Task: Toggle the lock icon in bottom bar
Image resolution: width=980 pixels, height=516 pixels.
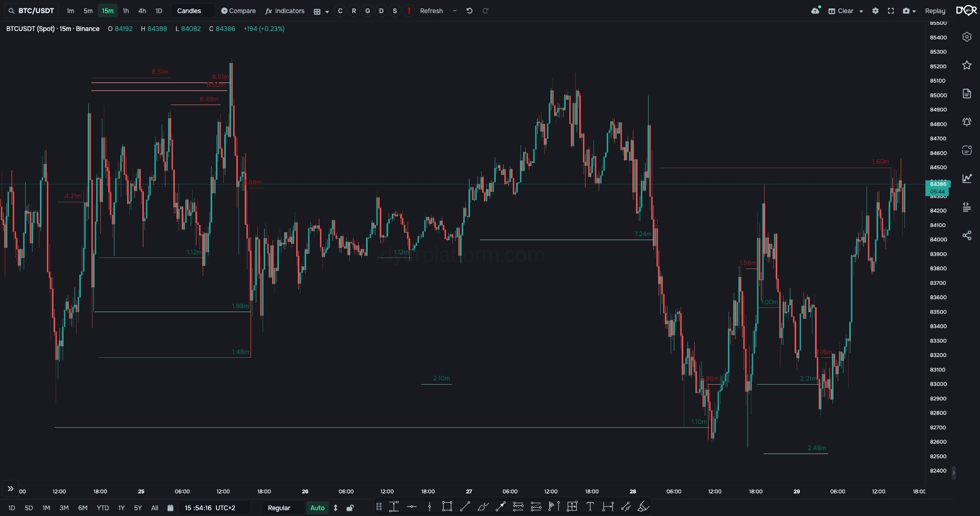Action: pyautogui.click(x=350, y=508)
